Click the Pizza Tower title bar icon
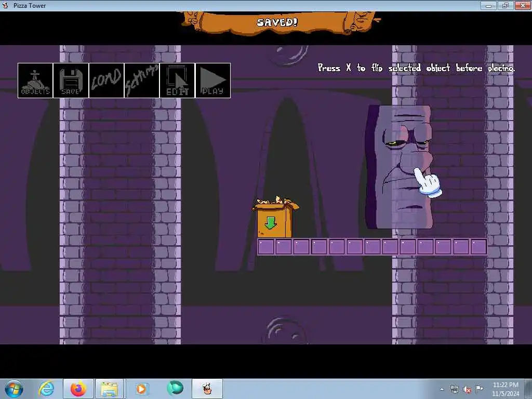The width and height of the screenshot is (532, 399). click(5, 5)
